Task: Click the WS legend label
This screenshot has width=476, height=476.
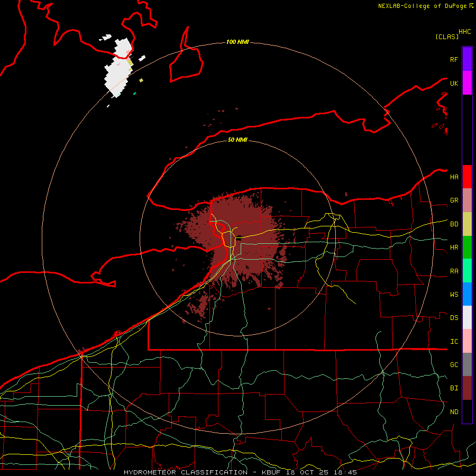Action: 454,295
